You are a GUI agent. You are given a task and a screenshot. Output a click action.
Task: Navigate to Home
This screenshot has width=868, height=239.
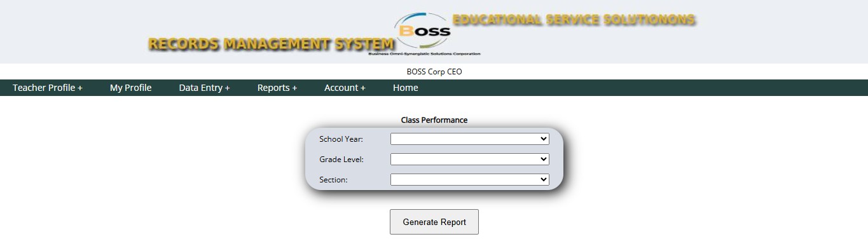coord(405,88)
